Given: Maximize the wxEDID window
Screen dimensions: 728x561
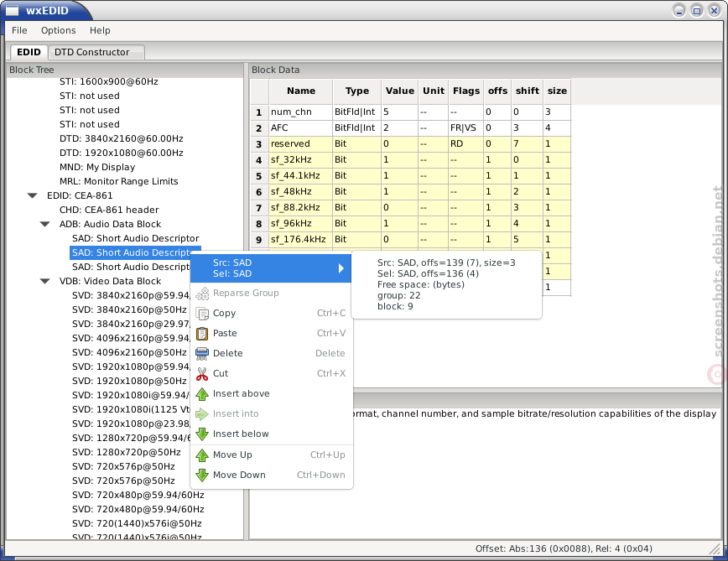Looking at the screenshot, I should point(697,11).
